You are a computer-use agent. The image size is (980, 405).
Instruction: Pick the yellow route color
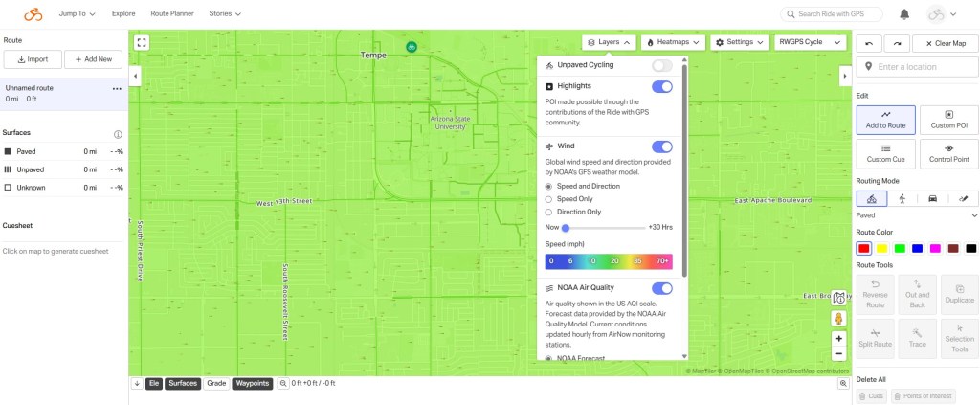[x=881, y=249]
